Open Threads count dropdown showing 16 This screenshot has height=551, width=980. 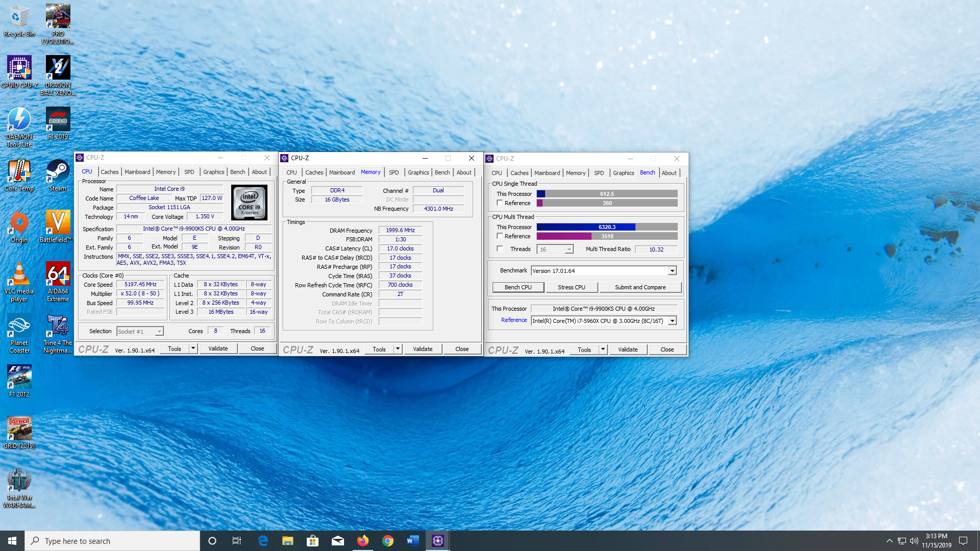[x=555, y=249]
